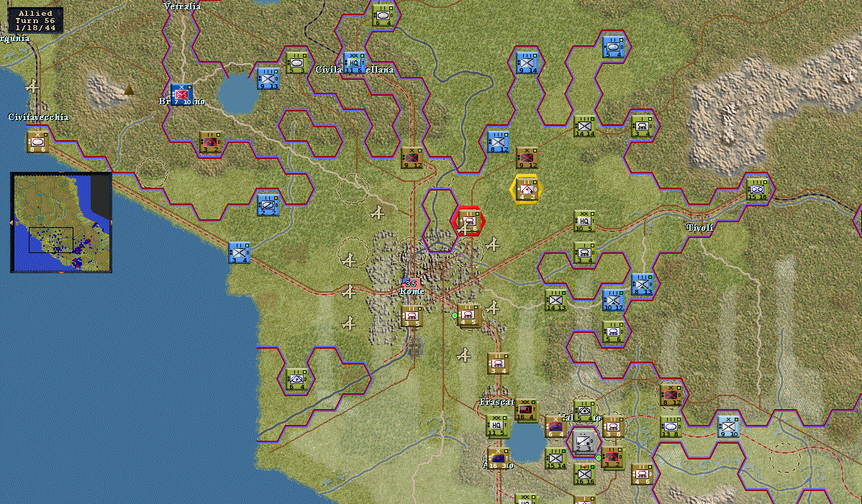Click the brown triangle peak marker
This screenshot has height=504, width=862.
pos(130,89)
